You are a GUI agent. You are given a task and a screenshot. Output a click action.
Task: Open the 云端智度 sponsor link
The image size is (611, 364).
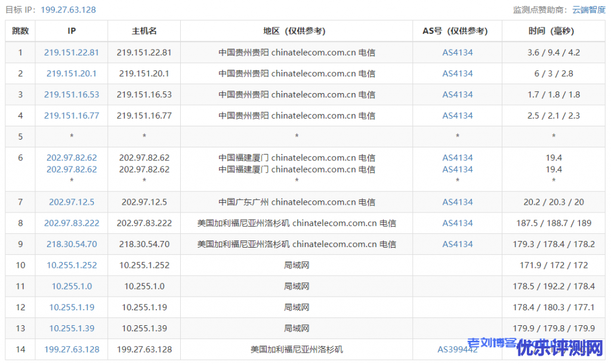coord(588,10)
